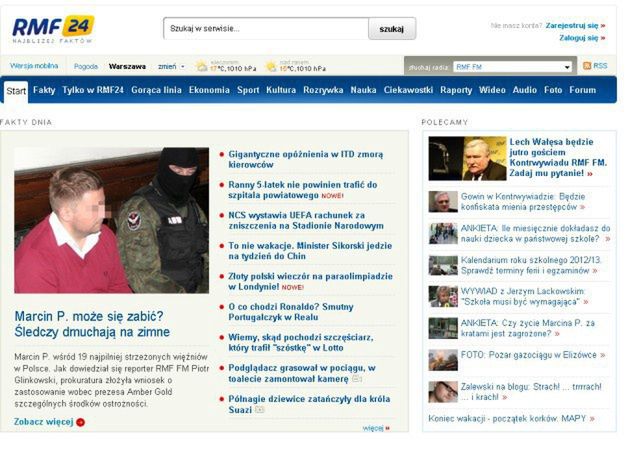
Task: Open Gowin w Kontrwywiadzie article
Action: click(523, 202)
